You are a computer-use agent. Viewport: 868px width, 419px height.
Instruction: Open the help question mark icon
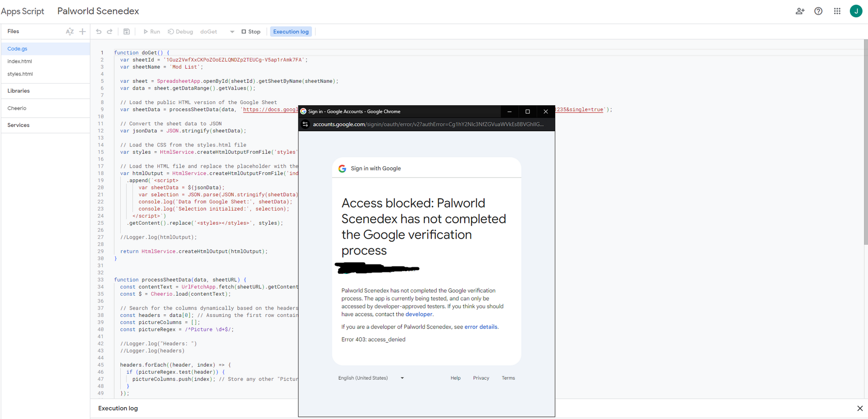(818, 11)
